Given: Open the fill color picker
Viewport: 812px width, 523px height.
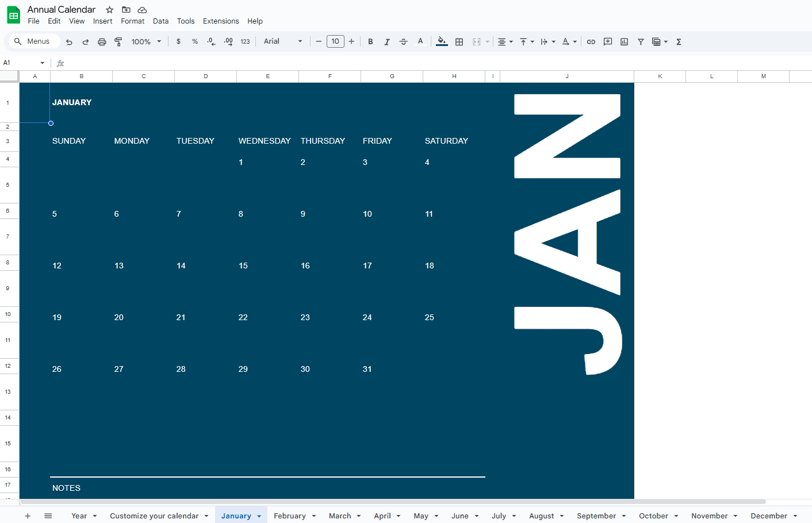Looking at the screenshot, I should pyautogui.click(x=441, y=41).
